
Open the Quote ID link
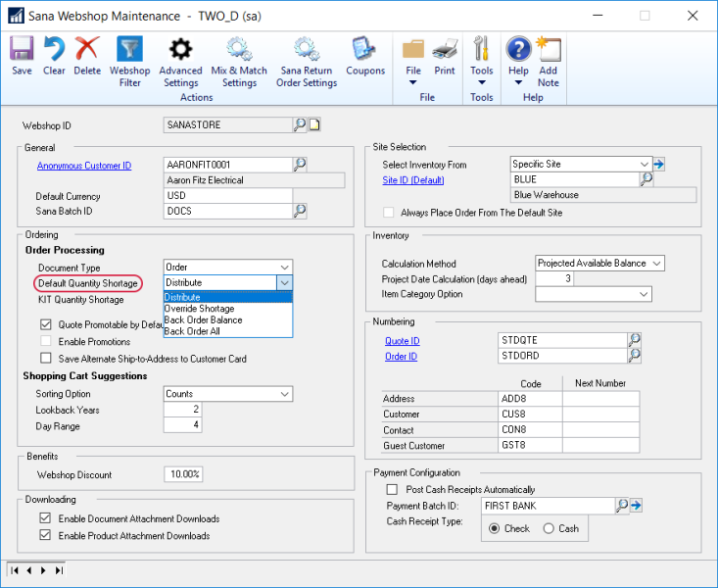click(402, 341)
